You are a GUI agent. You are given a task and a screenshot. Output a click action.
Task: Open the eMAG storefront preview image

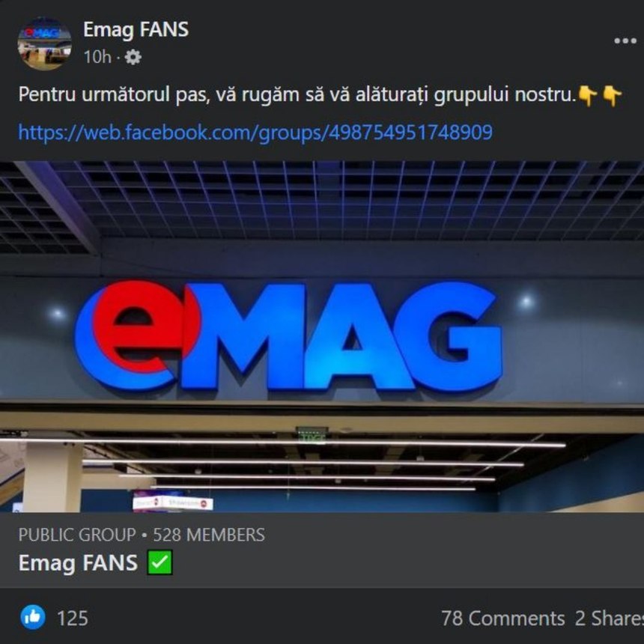(322, 336)
